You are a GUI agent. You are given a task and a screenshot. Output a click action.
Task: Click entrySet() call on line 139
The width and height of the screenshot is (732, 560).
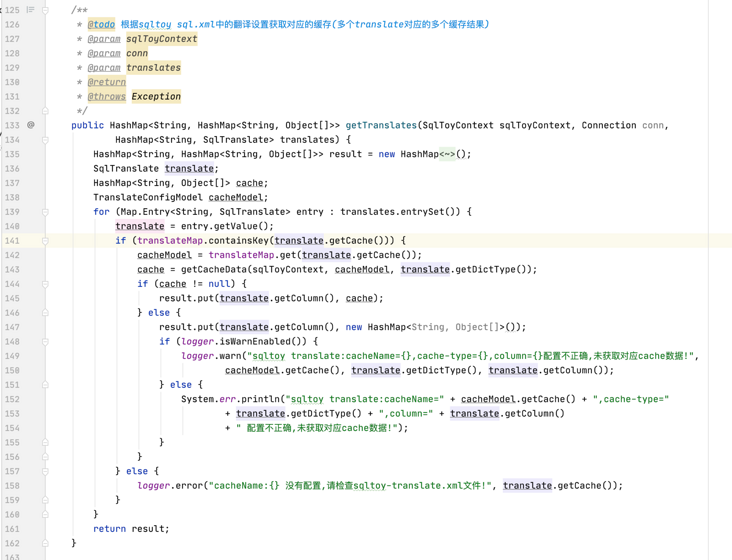click(433, 212)
